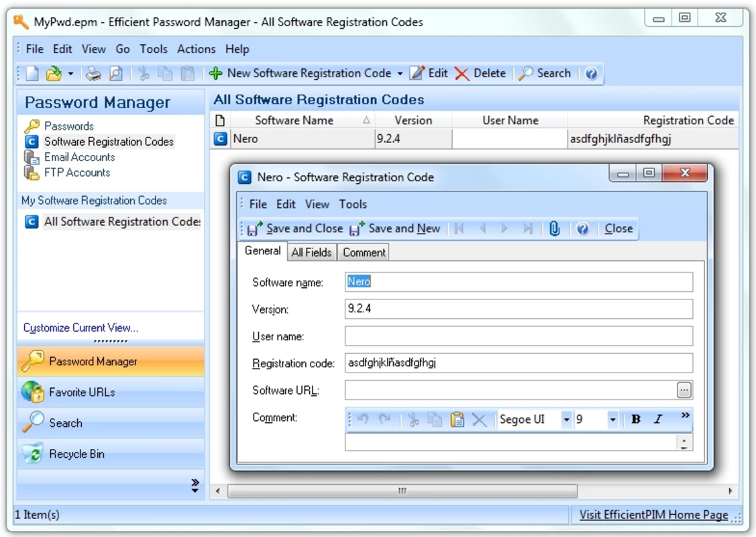
Task: Click Save and New in Nero dialog
Action: [395, 229]
